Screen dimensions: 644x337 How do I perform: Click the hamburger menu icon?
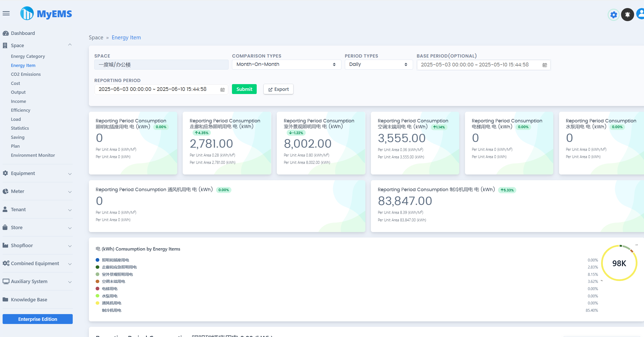6,14
